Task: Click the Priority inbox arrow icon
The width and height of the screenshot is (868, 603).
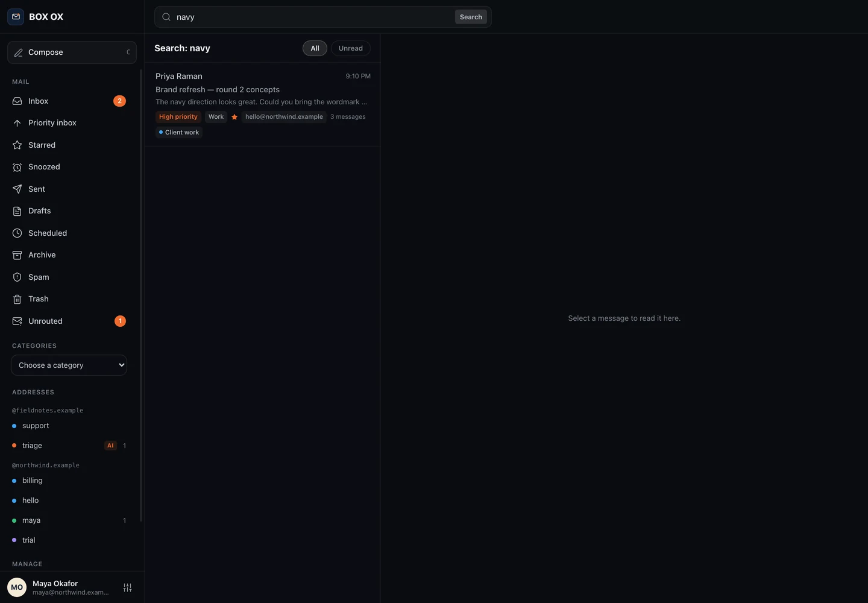Action: [17, 123]
